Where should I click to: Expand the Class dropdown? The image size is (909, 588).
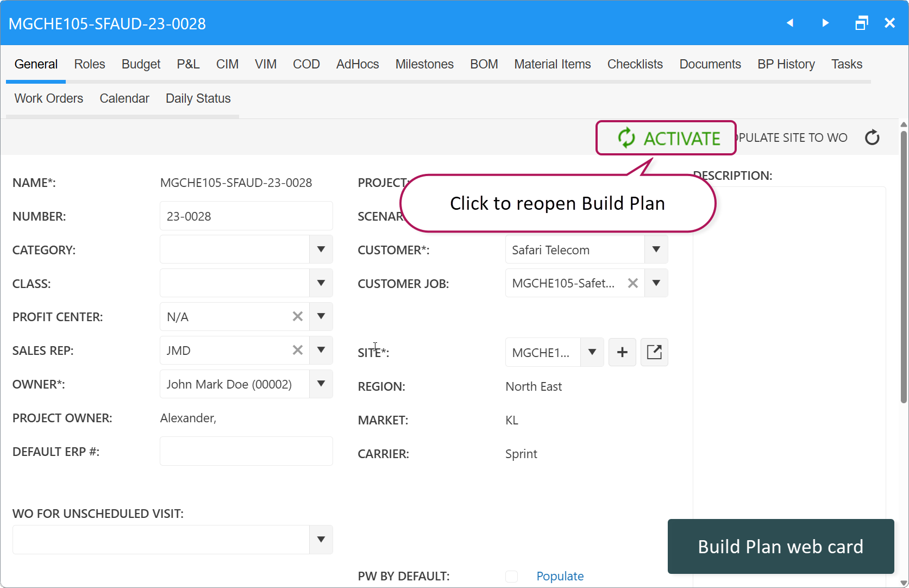point(321,283)
